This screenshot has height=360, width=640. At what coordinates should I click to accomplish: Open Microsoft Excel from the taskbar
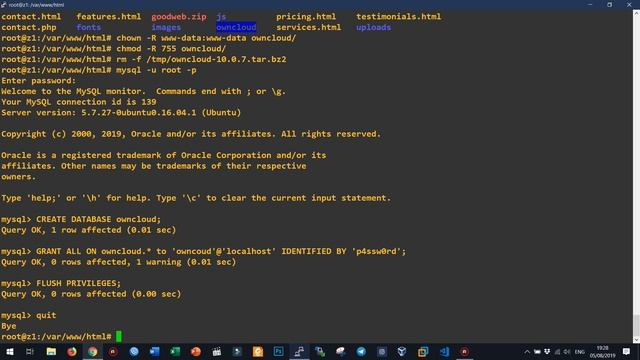175,351
